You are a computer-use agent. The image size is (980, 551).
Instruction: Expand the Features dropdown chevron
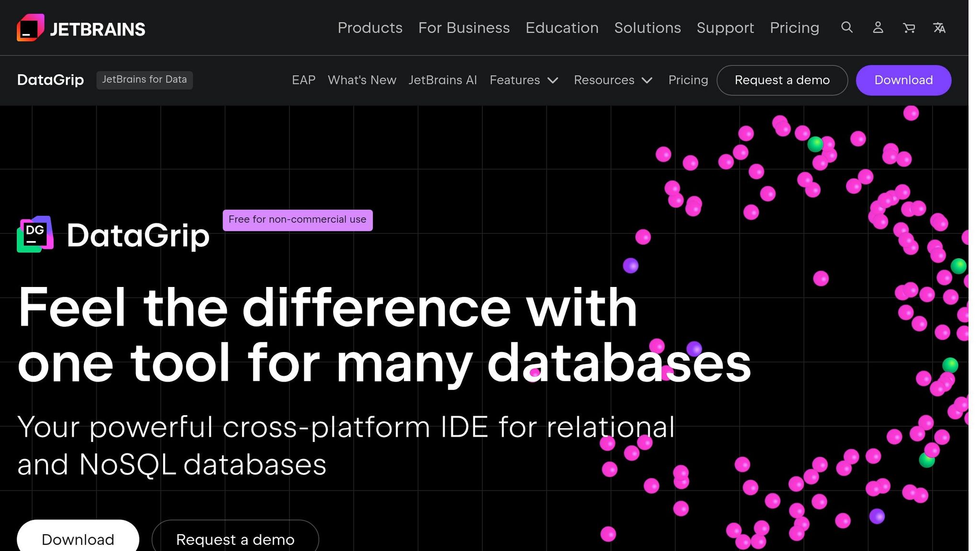tap(553, 80)
